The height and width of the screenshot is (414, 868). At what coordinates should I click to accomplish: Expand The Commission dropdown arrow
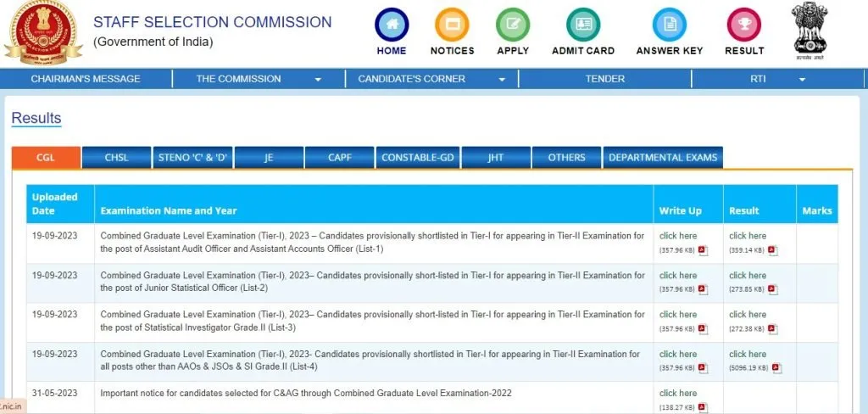[x=318, y=80]
